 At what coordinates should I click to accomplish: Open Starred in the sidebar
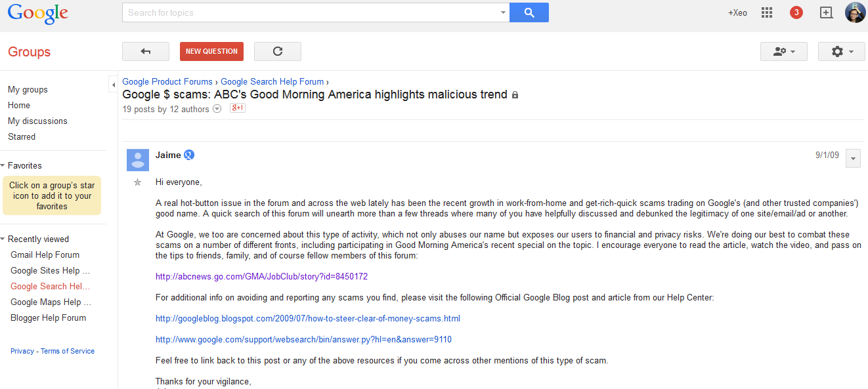pos(22,137)
